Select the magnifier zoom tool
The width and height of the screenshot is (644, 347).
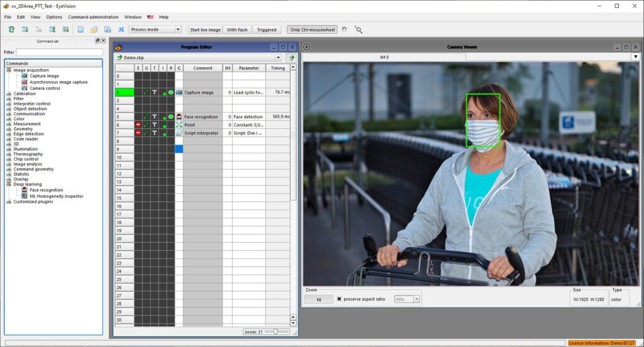(x=358, y=30)
